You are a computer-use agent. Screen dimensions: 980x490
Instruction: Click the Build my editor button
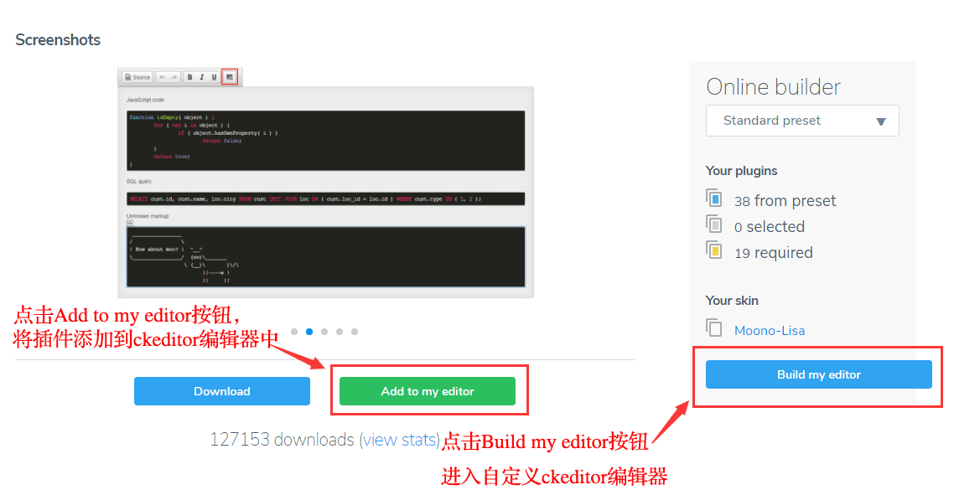click(x=819, y=374)
